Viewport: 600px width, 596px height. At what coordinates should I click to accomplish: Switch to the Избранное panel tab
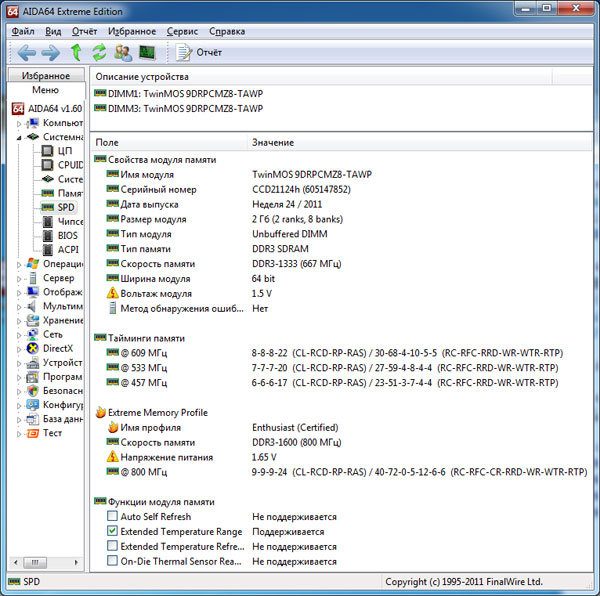pyautogui.click(x=46, y=76)
